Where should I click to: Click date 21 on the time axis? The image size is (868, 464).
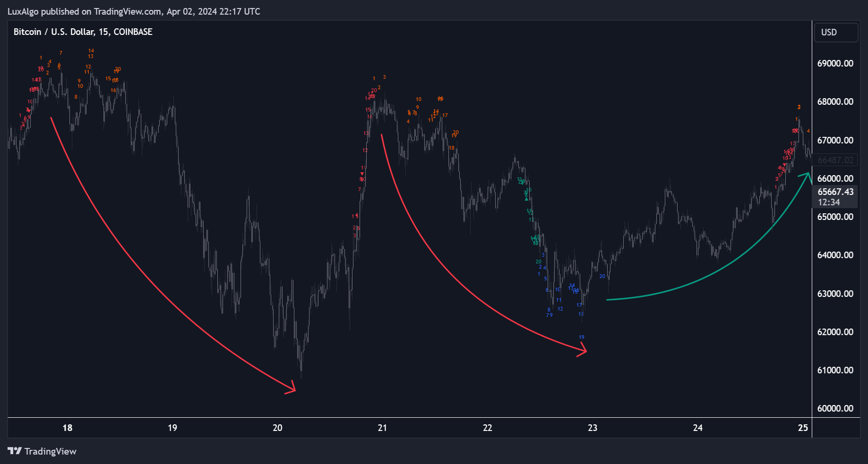(382, 428)
